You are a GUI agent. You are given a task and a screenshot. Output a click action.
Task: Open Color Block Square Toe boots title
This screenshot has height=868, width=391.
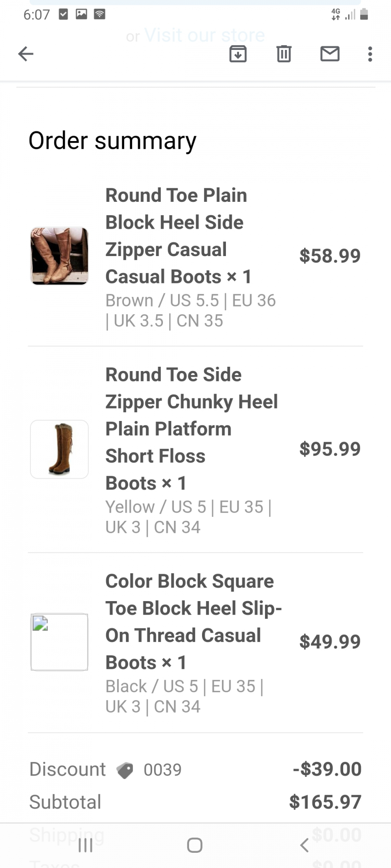pos(194,621)
